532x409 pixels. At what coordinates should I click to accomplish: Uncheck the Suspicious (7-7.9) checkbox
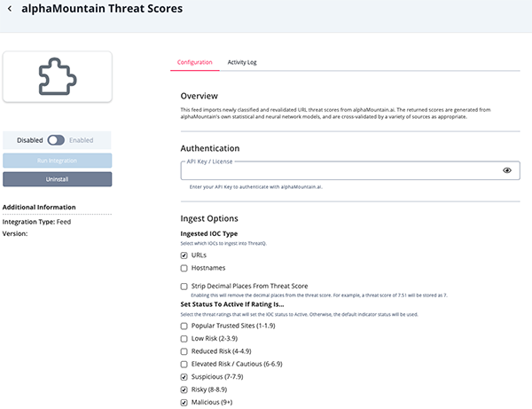coord(184,377)
